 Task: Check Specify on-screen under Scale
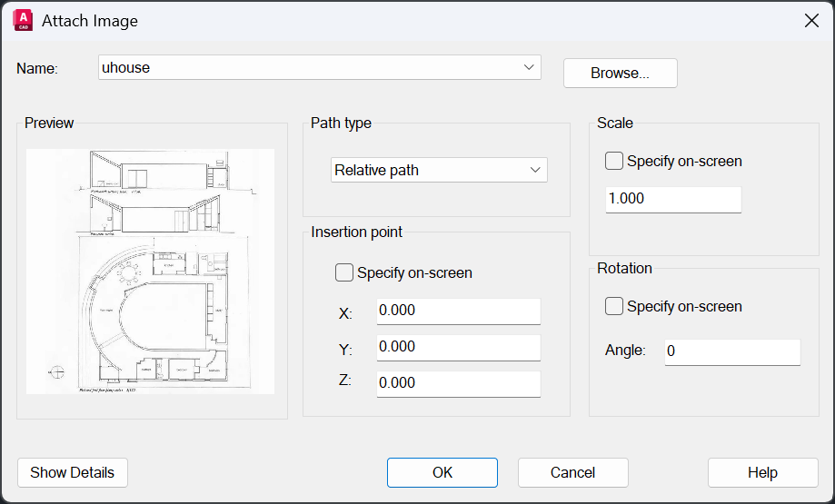click(x=614, y=161)
